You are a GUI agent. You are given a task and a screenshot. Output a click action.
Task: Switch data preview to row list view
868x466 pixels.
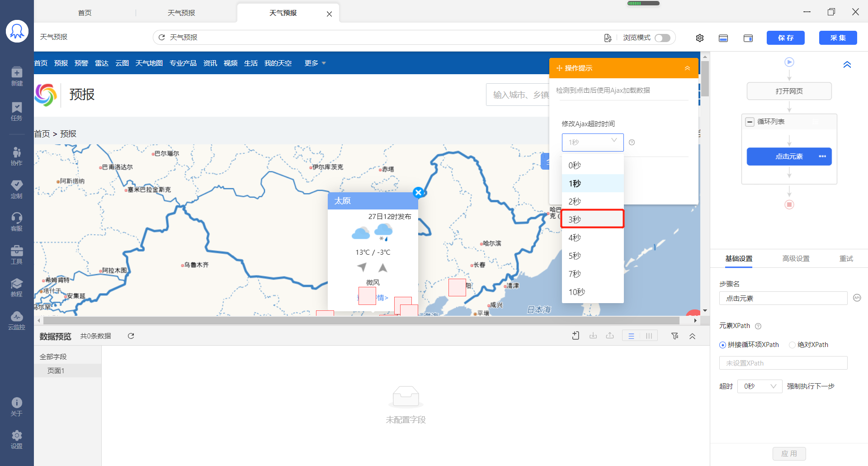coord(631,336)
